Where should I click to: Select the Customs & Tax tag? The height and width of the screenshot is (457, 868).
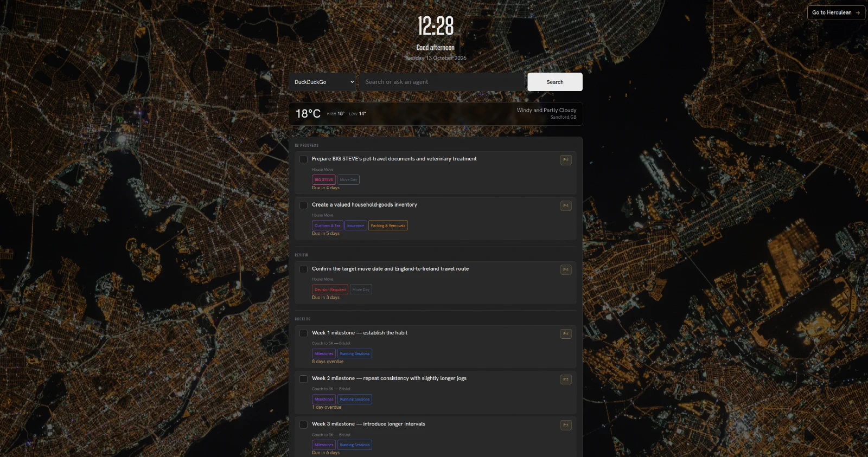(x=328, y=226)
